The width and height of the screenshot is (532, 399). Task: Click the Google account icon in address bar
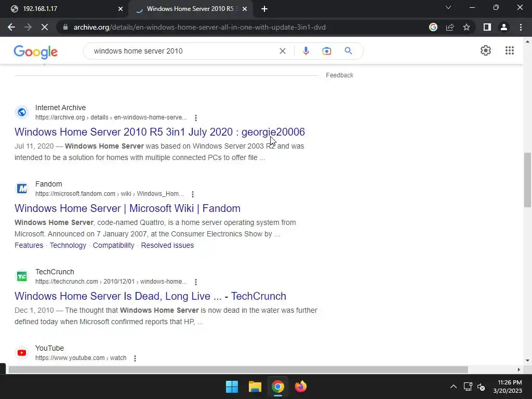433,27
